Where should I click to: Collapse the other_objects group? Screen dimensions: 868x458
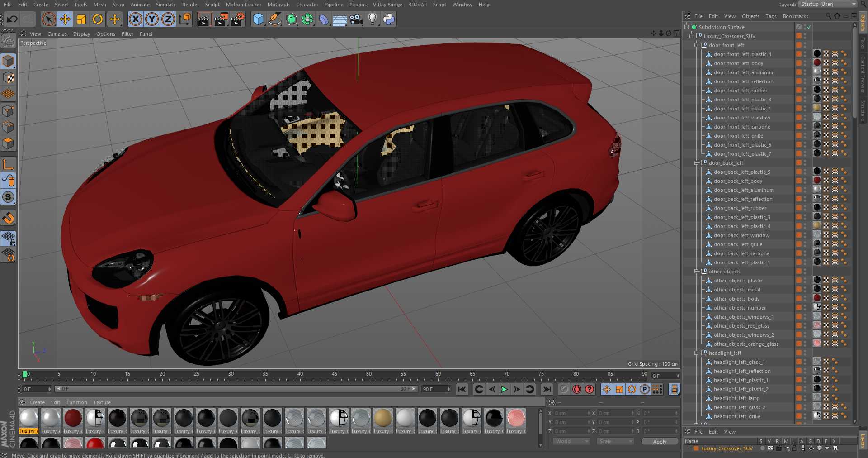[697, 272]
